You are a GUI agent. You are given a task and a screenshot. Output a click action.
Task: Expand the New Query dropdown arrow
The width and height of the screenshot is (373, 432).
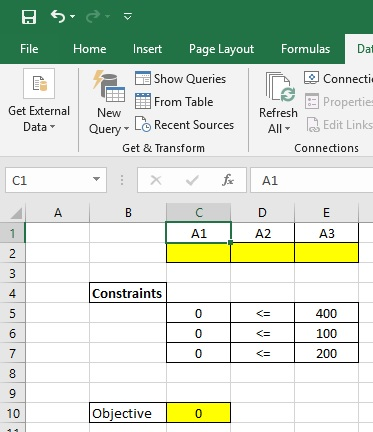click(126, 129)
